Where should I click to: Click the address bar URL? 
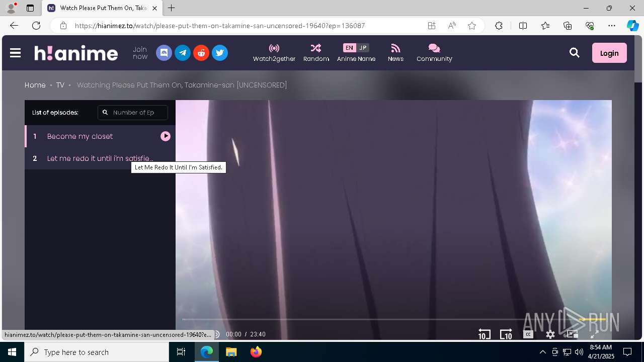click(x=220, y=26)
